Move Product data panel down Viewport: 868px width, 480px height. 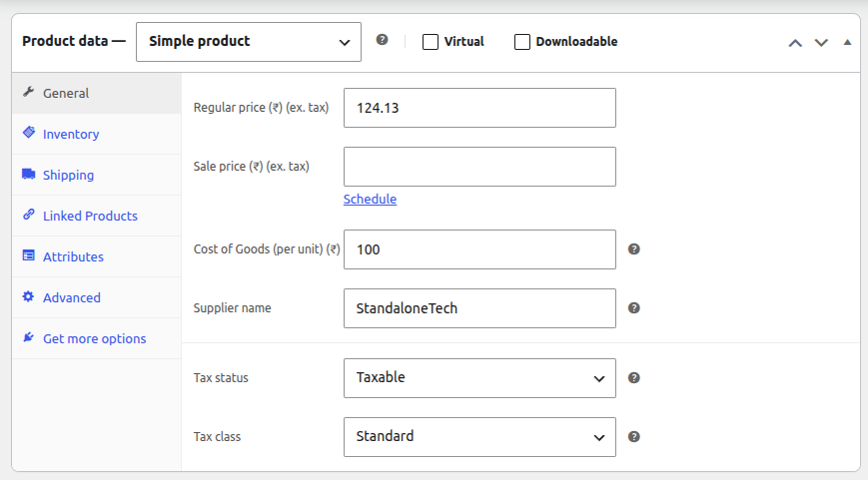pyautogui.click(x=821, y=43)
